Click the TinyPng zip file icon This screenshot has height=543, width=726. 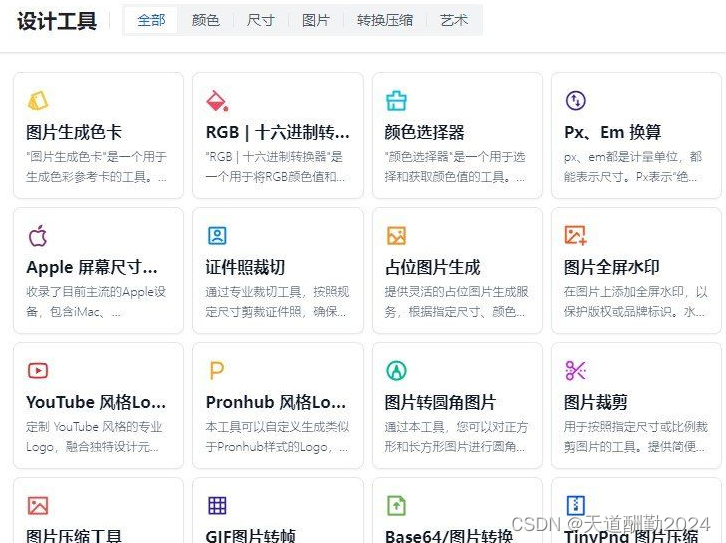[576, 506]
